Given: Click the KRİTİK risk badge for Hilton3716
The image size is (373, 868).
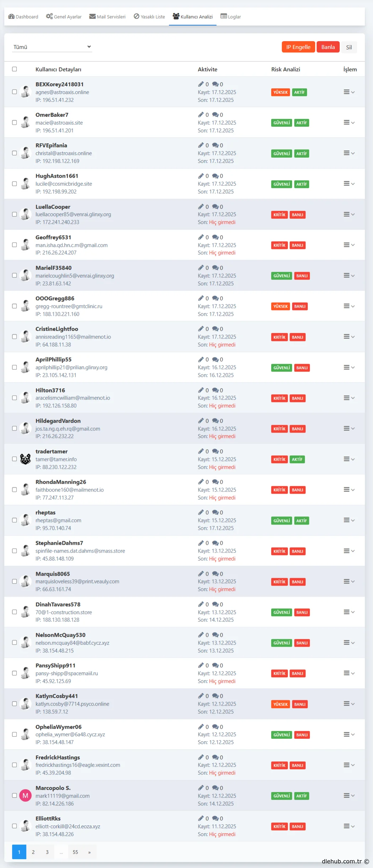Looking at the screenshot, I should pyautogui.click(x=279, y=398).
